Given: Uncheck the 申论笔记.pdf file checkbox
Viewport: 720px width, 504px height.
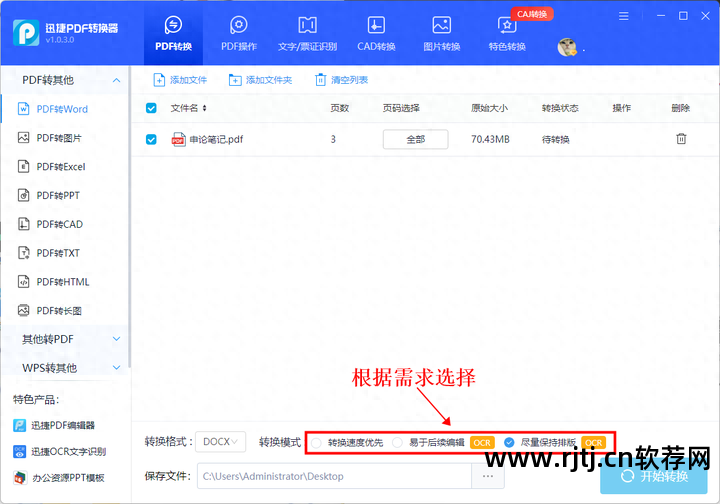Looking at the screenshot, I should [x=151, y=139].
